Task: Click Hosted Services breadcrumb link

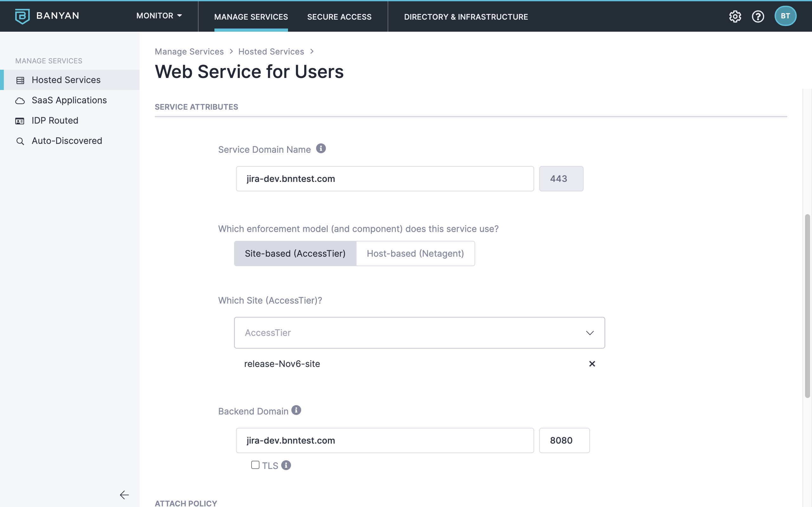Action: (271, 52)
